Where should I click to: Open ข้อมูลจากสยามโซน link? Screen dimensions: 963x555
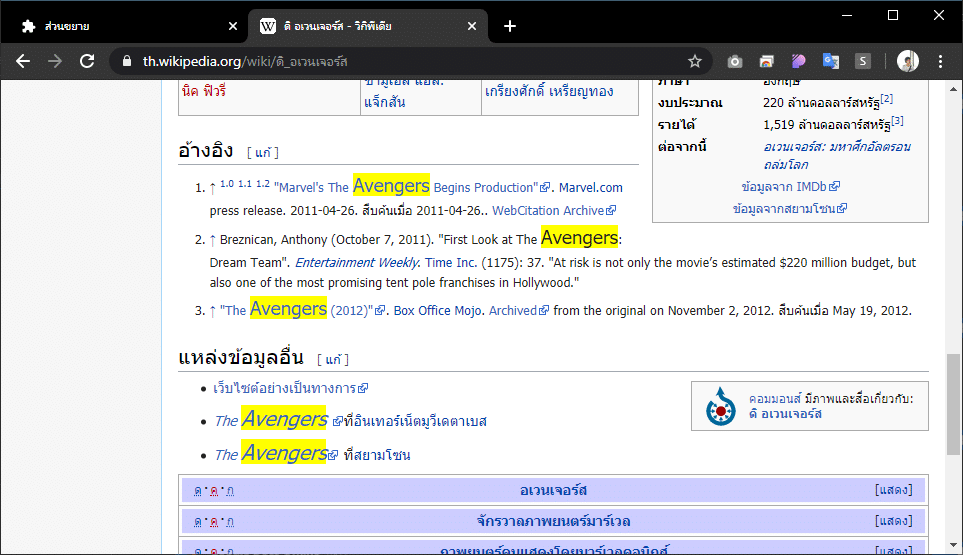tap(790, 208)
